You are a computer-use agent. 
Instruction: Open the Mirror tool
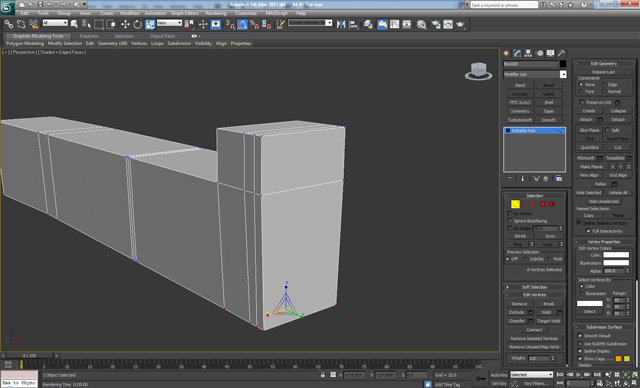click(x=341, y=24)
